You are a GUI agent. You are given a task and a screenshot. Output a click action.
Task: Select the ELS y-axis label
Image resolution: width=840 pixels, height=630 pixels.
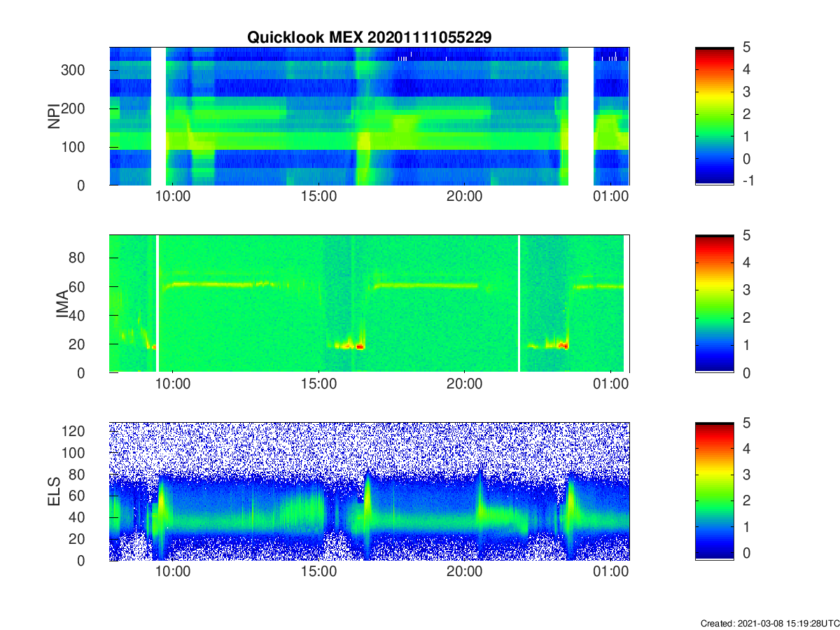54,491
